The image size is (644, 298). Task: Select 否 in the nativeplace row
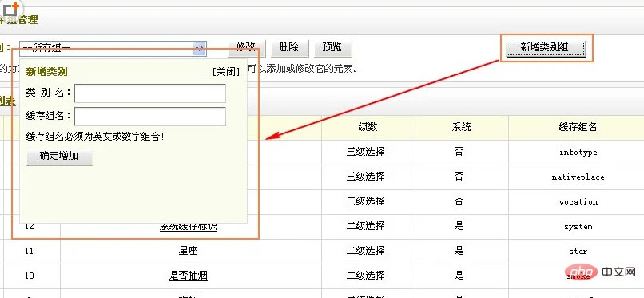coord(459,177)
